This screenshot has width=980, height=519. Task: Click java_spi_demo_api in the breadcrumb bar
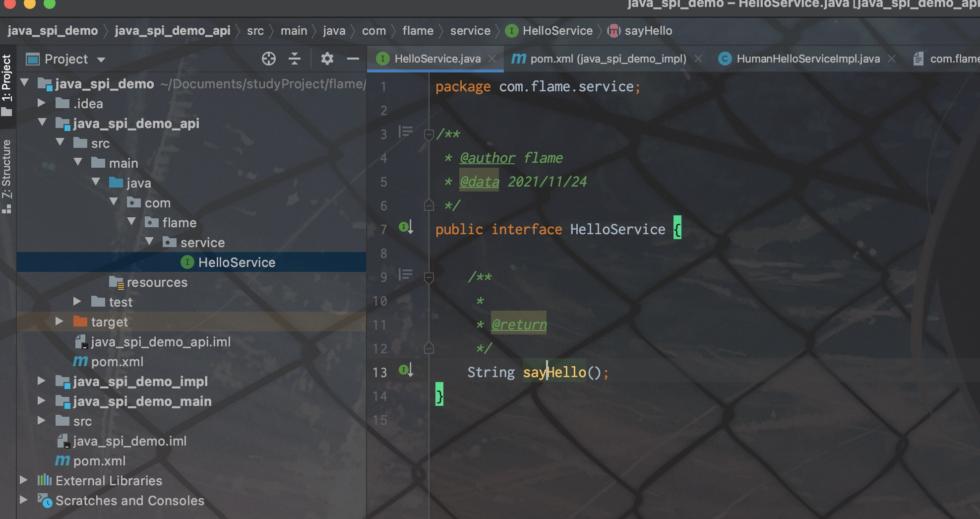click(x=173, y=31)
